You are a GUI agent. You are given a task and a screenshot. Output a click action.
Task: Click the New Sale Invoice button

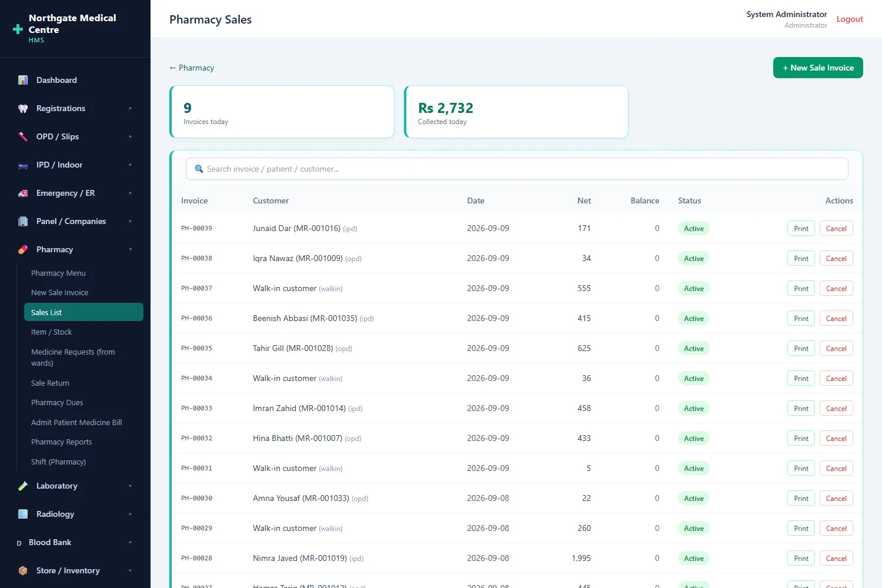click(x=818, y=68)
